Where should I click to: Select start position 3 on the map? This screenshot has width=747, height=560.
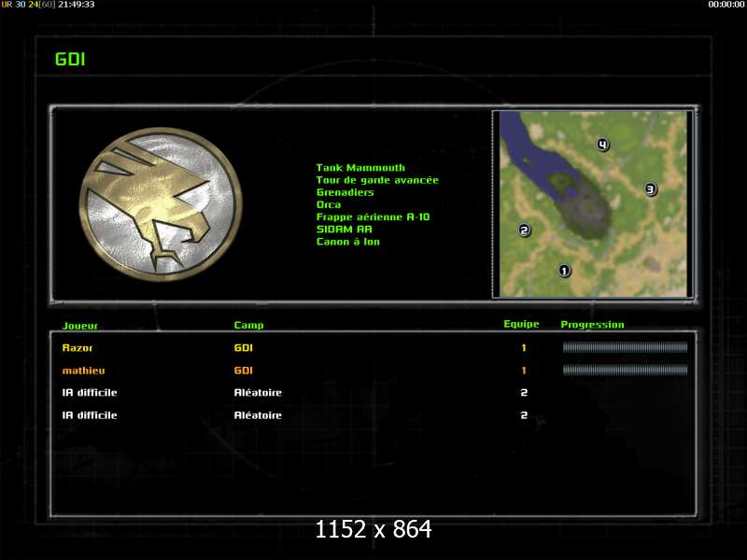tap(650, 189)
